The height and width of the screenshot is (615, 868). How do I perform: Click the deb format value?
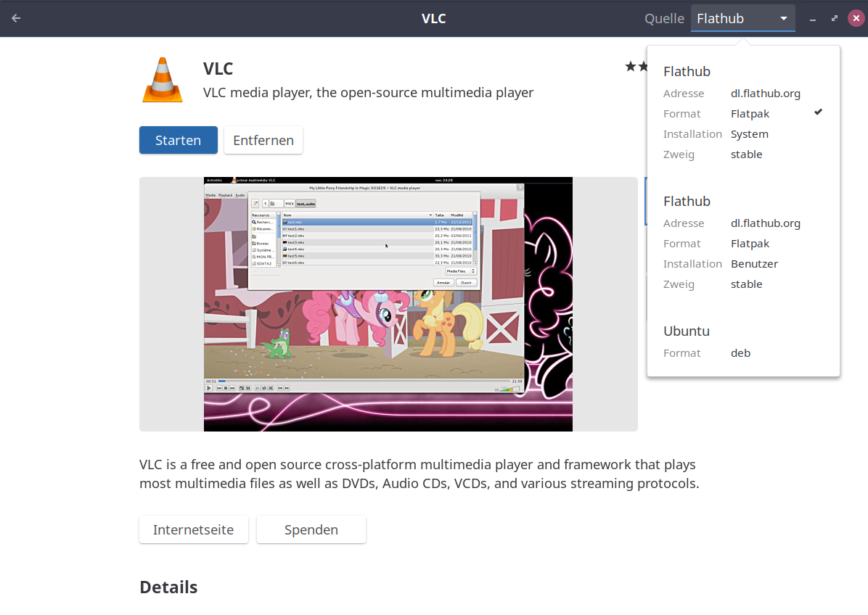tap(741, 353)
